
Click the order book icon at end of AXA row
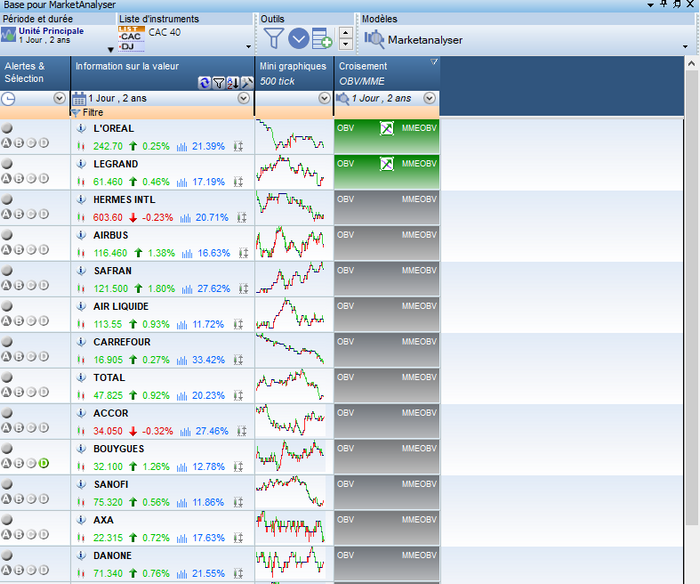pyautogui.click(x=238, y=538)
